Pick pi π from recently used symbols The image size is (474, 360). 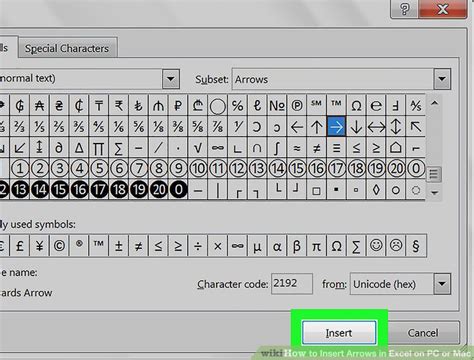pos(317,246)
